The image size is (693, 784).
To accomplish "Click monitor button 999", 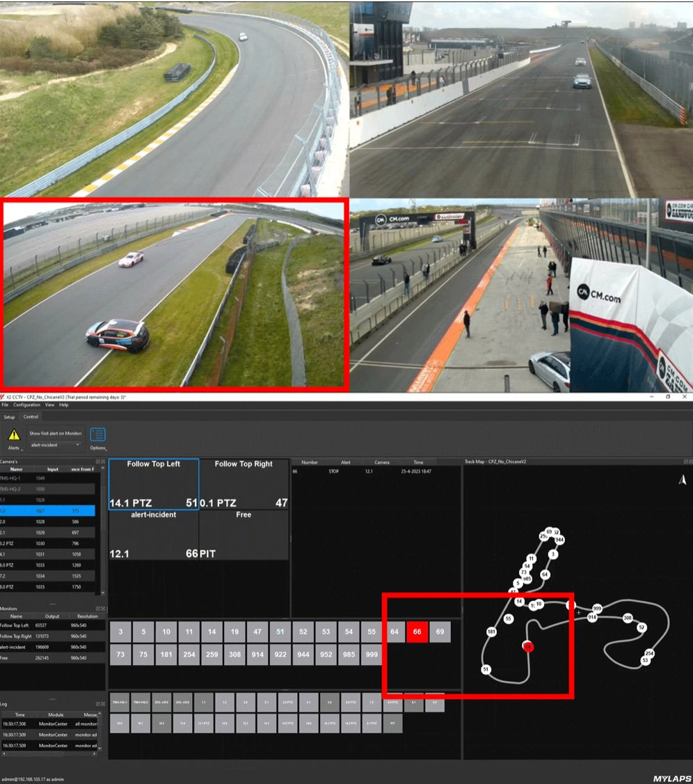I will 371,654.
